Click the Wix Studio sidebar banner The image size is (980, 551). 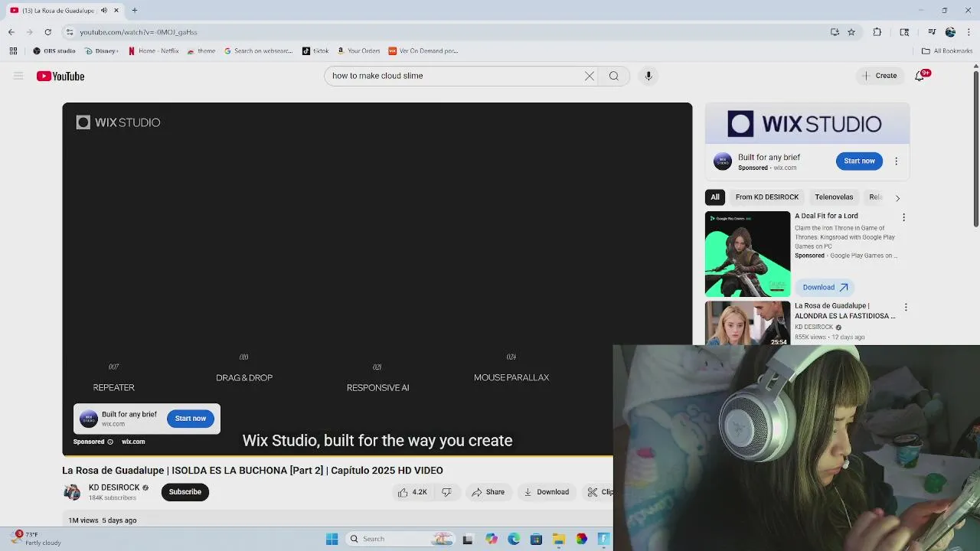(x=807, y=123)
